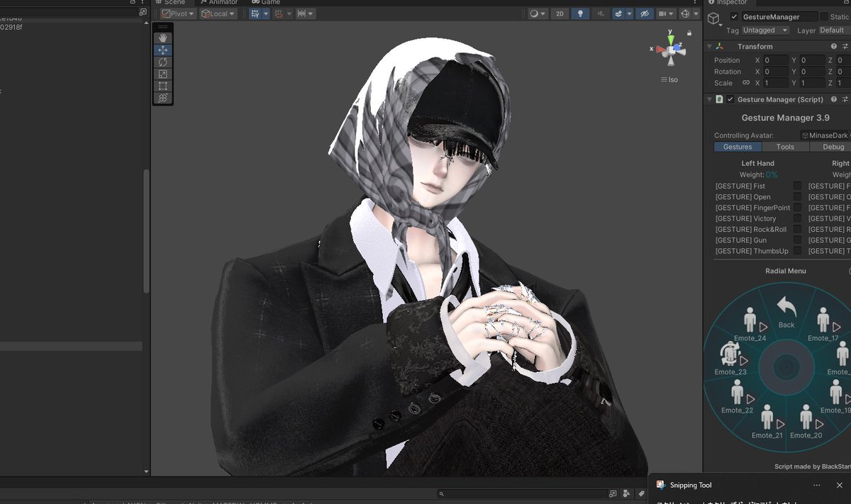
Task: Play Emote_20 in the radial menu
Action: [x=806, y=421]
